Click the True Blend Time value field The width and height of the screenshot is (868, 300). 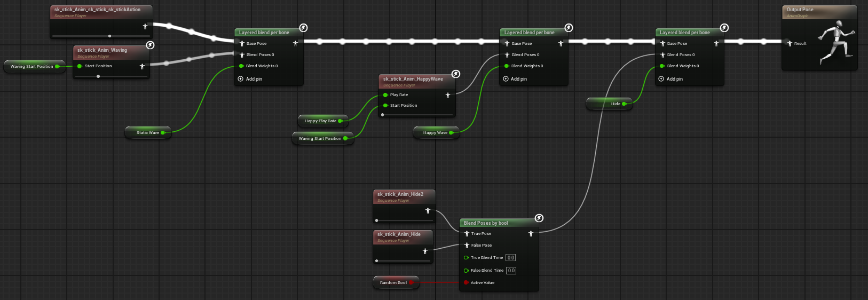[x=511, y=258]
